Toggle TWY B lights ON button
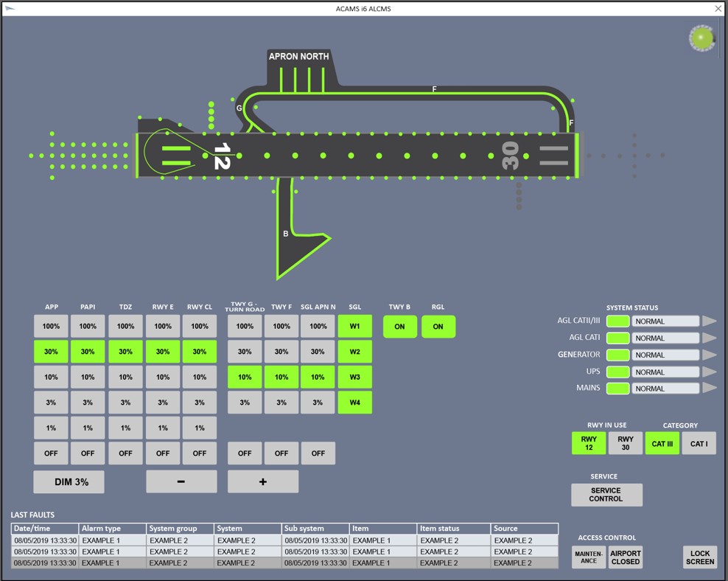The image size is (728, 581). coord(400,327)
